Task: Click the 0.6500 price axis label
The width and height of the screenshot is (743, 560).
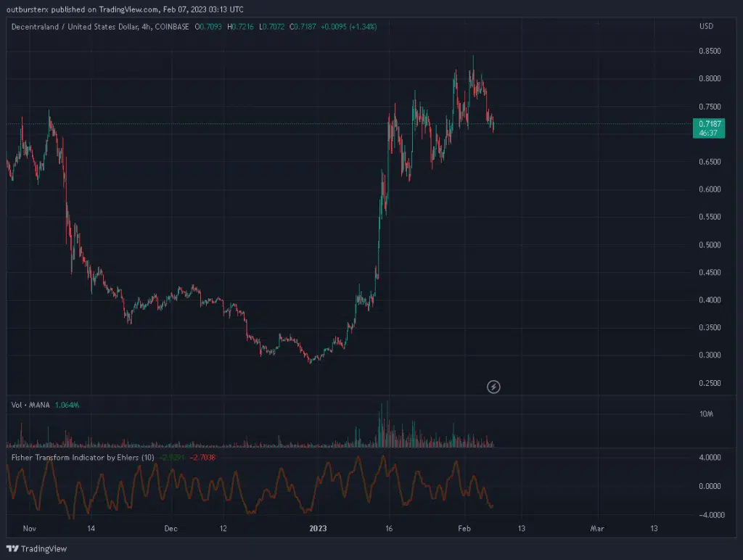Action: [x=710, y=162]
